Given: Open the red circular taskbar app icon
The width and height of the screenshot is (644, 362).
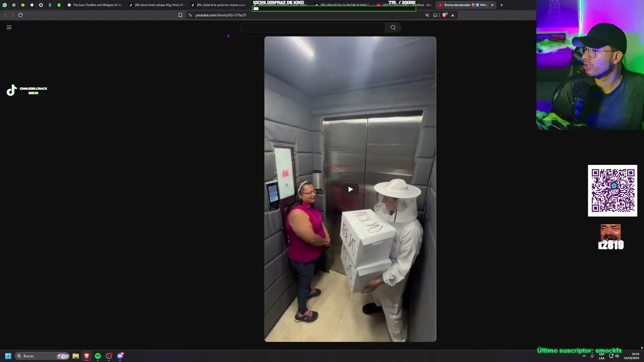Looking at the screenshot, I should coord(109,356).
